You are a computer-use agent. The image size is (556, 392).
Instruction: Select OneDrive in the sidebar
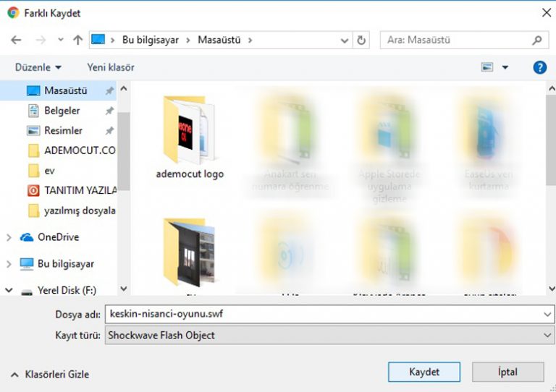(58, 237)
